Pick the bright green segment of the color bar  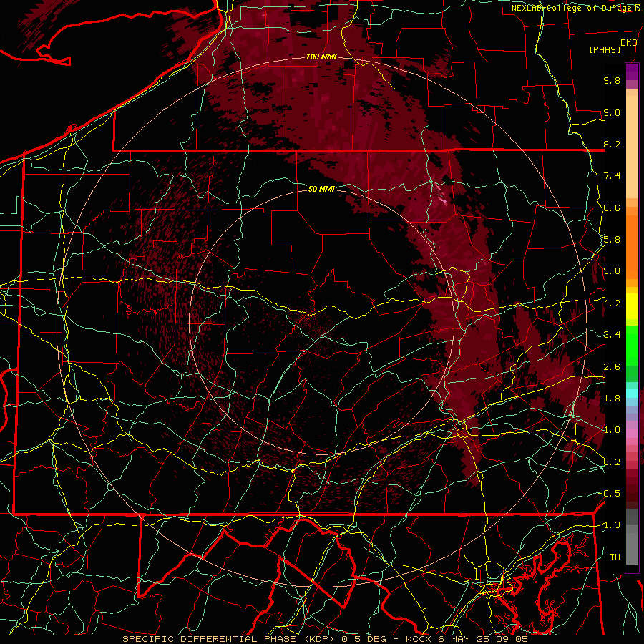pyautogui.click(x=632, y=345)
